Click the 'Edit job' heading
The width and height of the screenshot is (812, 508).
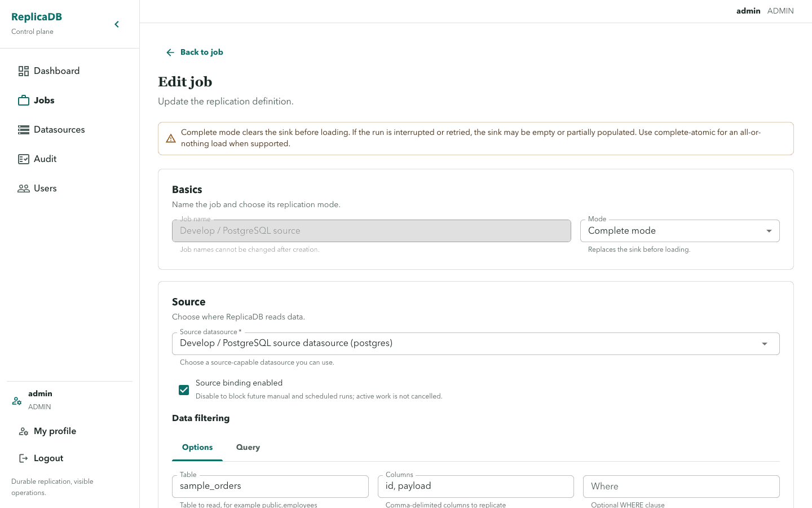(x=185, y=82)
